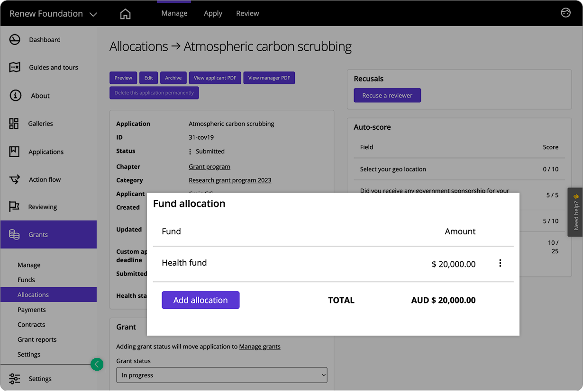Click the Add allocation button
This screenshot has height=392, width=583.
point(200,300)
